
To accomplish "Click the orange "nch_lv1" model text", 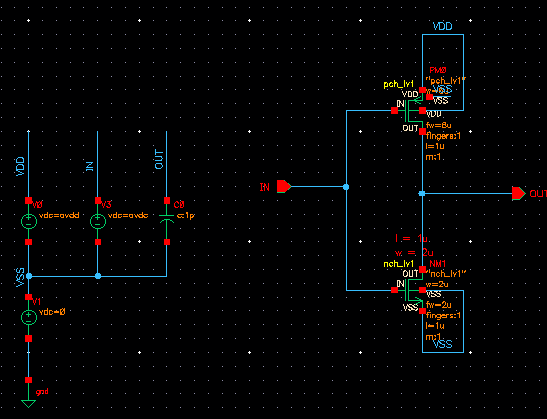I will 446,274.
